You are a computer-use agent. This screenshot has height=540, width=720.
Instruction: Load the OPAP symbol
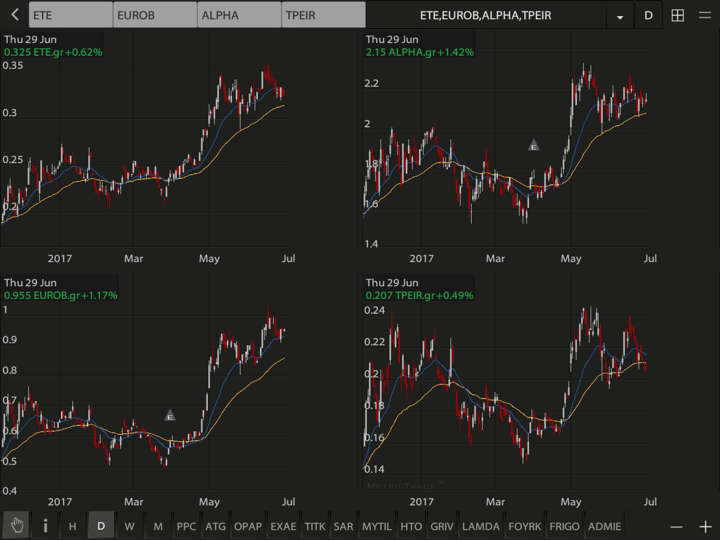(247, 526)
